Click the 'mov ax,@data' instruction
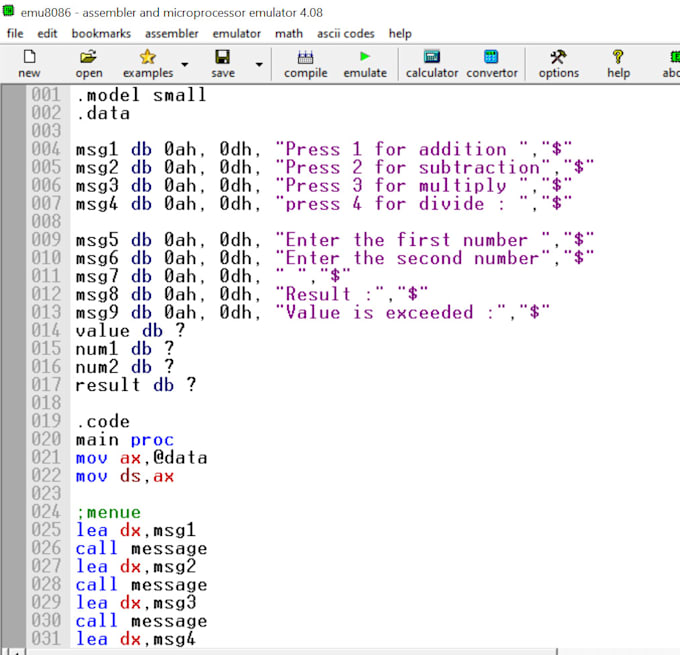Image resolution: width=680 pixels, height=655 pixels. click(142, 458)
